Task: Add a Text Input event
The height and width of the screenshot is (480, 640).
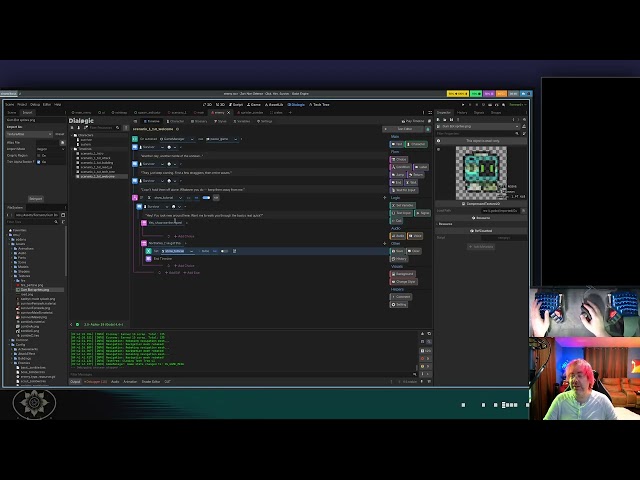Action: point(402,213)
